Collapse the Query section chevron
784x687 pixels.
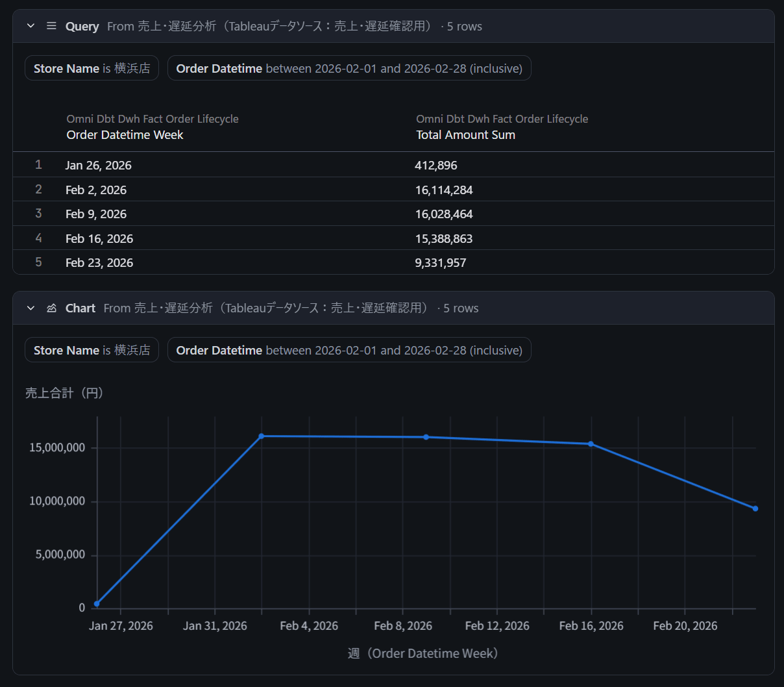31,26
